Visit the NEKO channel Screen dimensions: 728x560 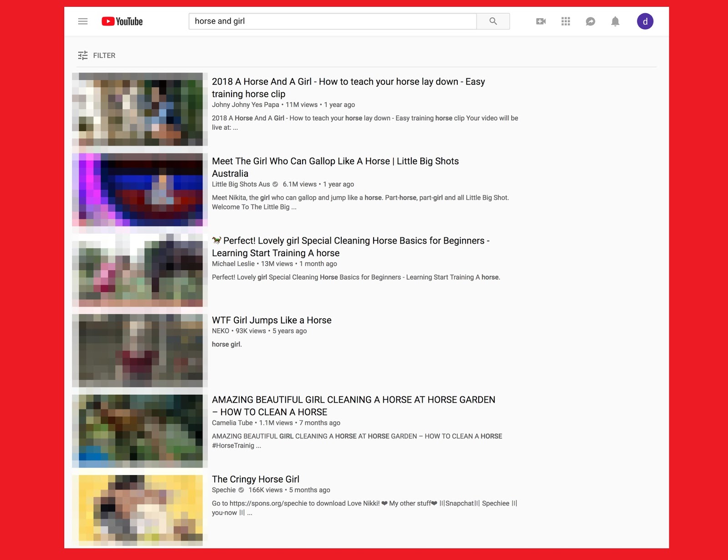point(221,331)
